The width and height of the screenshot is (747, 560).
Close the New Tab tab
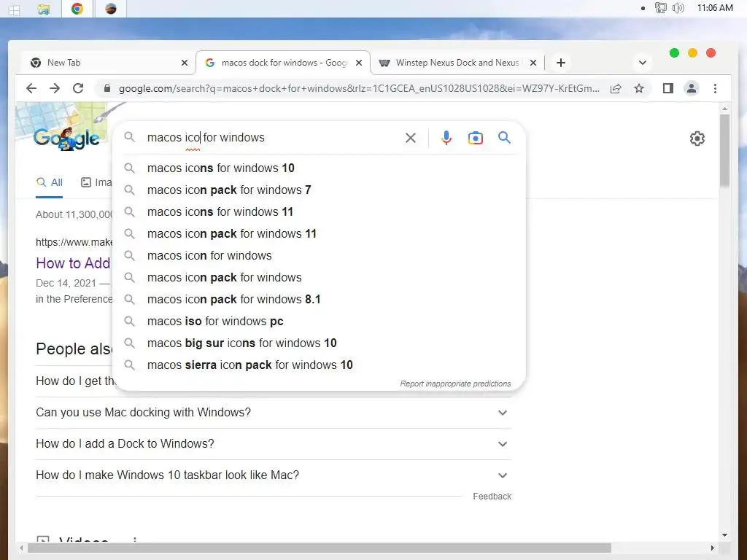point(185,63)
